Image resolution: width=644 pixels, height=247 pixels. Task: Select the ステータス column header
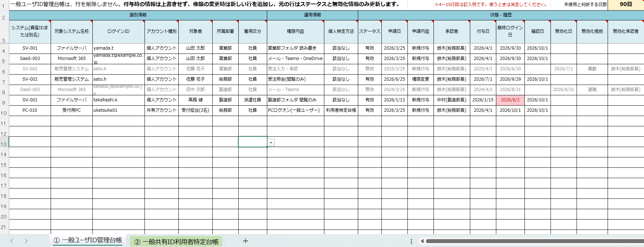tap(370, 31)
